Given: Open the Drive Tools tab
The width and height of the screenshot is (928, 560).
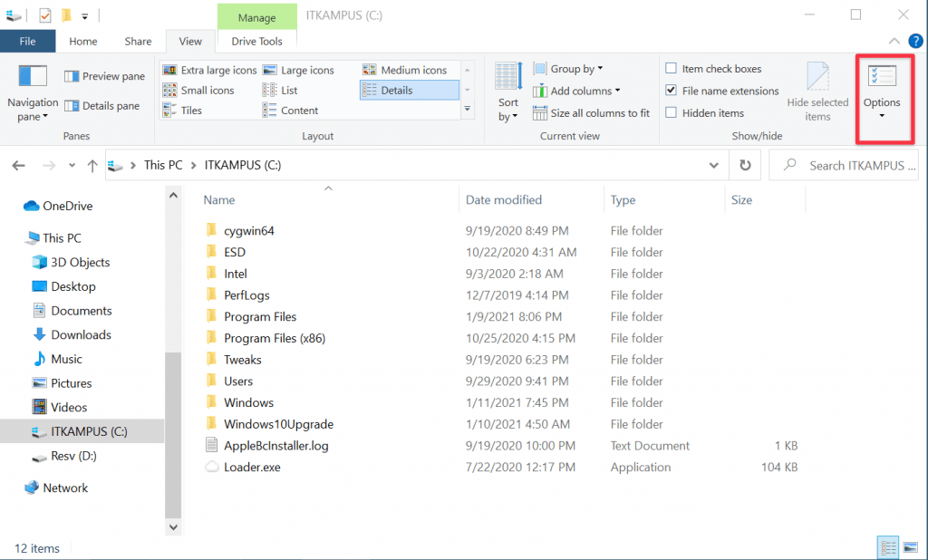Looking at the screenshot, I should point(256,41).
